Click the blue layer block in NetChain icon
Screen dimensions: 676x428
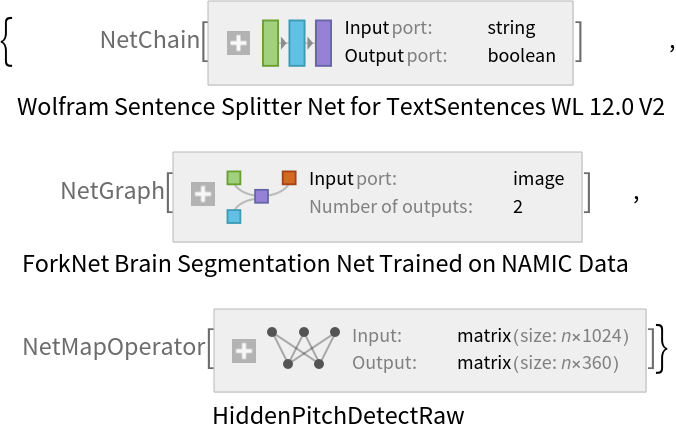point(297,43)
